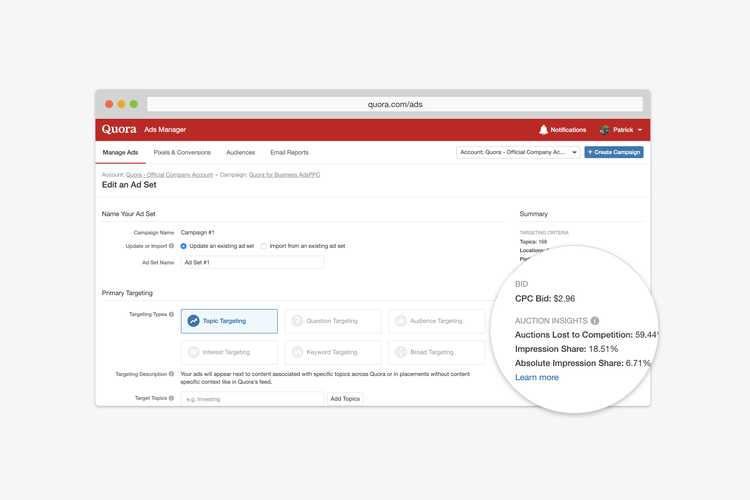Click the Summary panel heading
750x500 pixels.
[534, 214]
